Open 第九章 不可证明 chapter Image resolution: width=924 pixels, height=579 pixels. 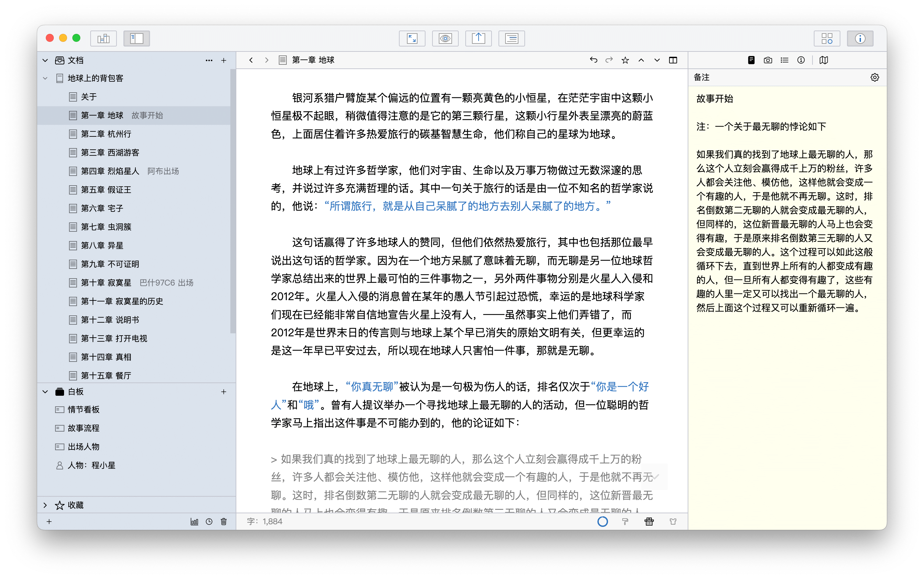[x=133, y=264]
